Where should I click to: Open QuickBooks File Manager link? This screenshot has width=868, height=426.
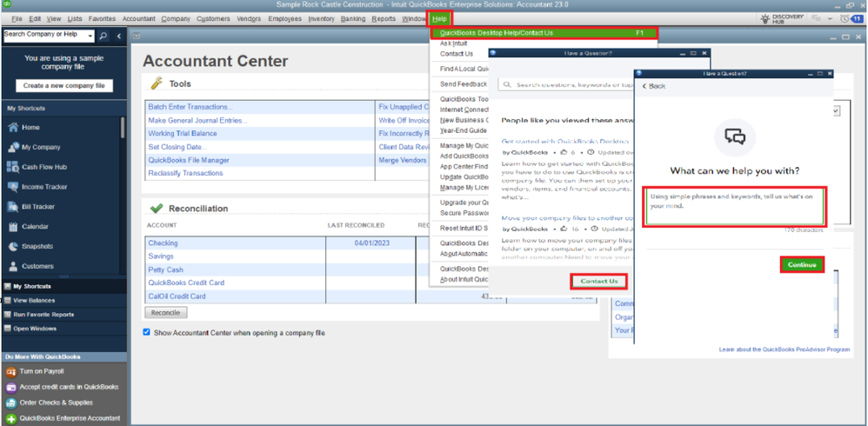click(189, 160)
